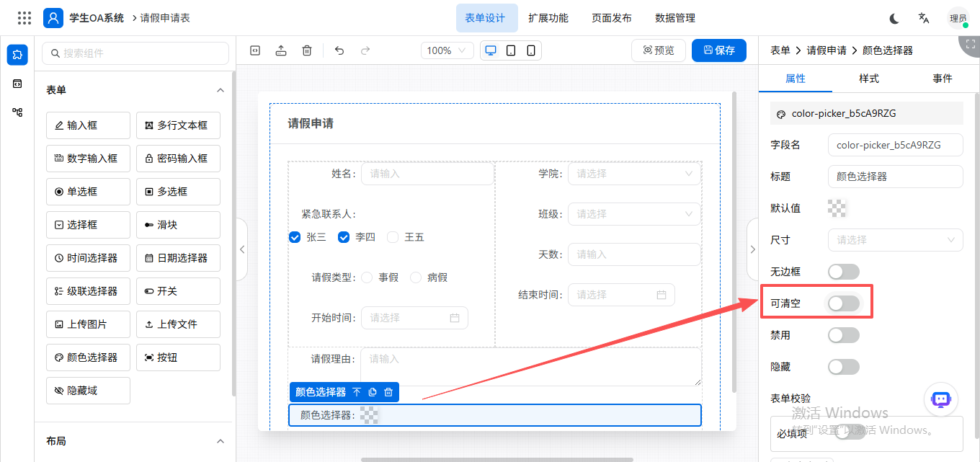Toggle the 隐藏 switch
The image size is (980, 462).
[844, 367]
